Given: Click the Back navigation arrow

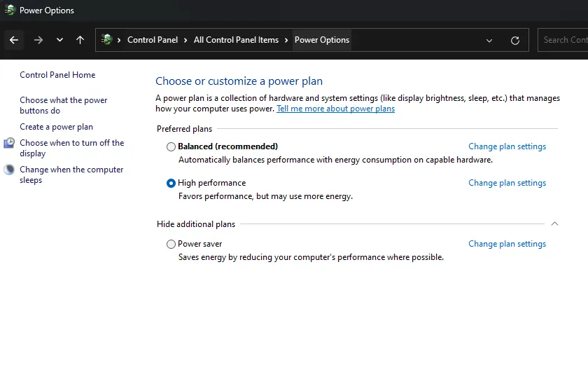Looking at the screenshot, I should 14,40.
